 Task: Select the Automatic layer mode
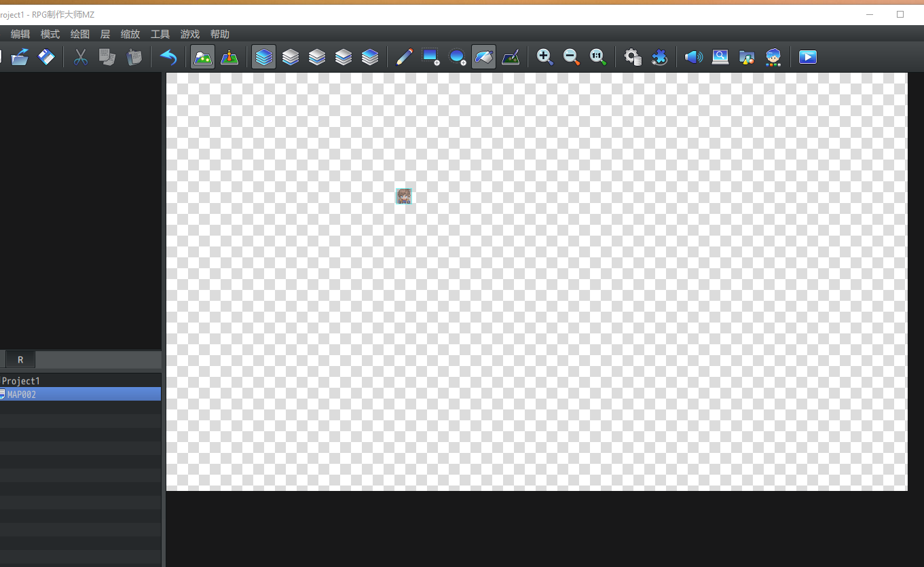(x=264, y=57)
